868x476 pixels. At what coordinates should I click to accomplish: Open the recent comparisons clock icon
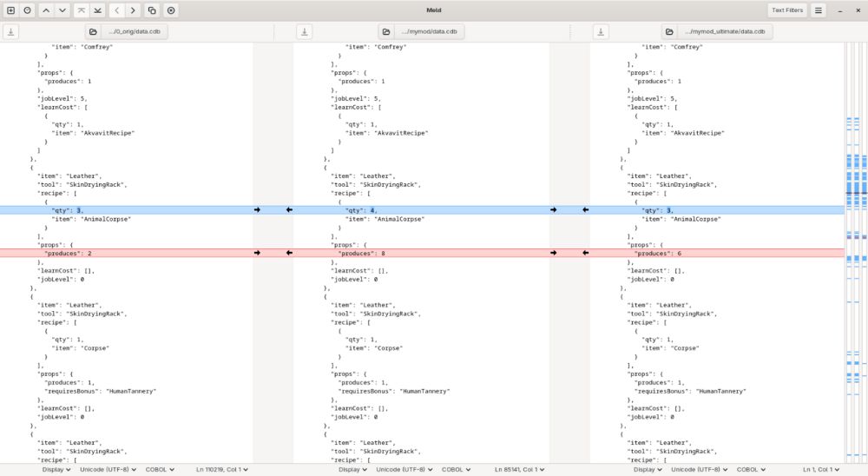(27, 10)
